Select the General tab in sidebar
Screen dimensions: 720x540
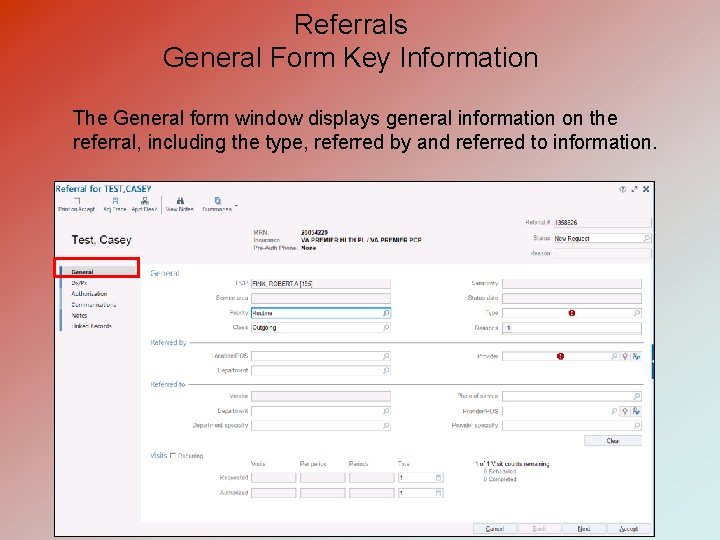pyautogui.click(x=98, y=272)
